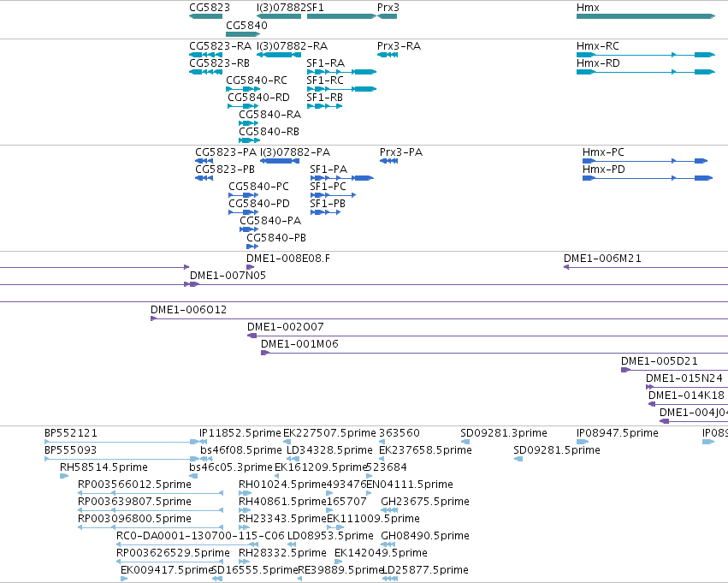Select the GH08490.5prime EST
Viewport: 728px width, 583px height.
coord(388,544)
